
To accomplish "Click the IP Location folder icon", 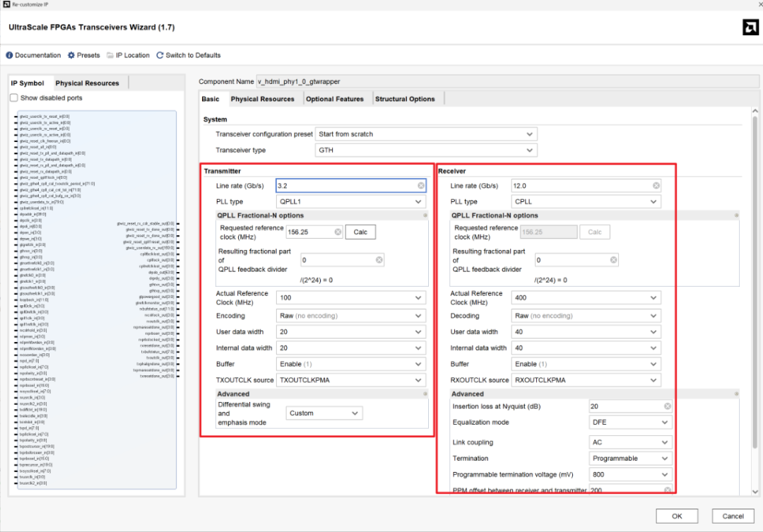I will point(110,55).
